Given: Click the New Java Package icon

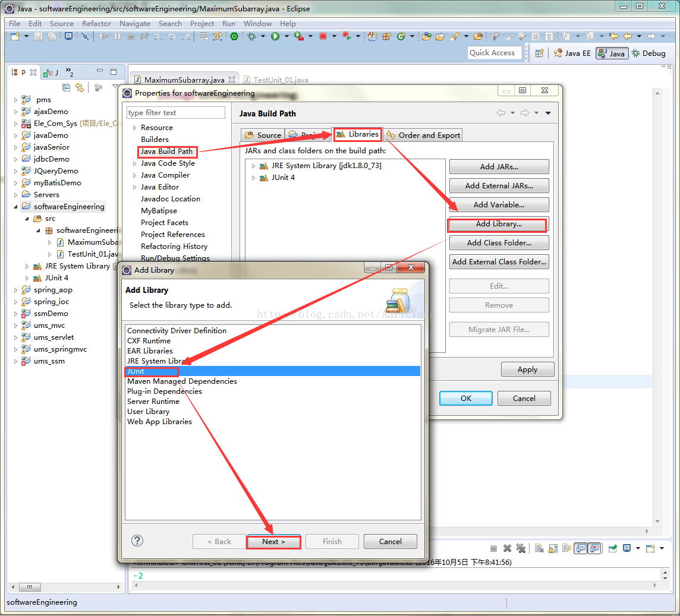Looking at the screenshot, I should coord(386,36).
